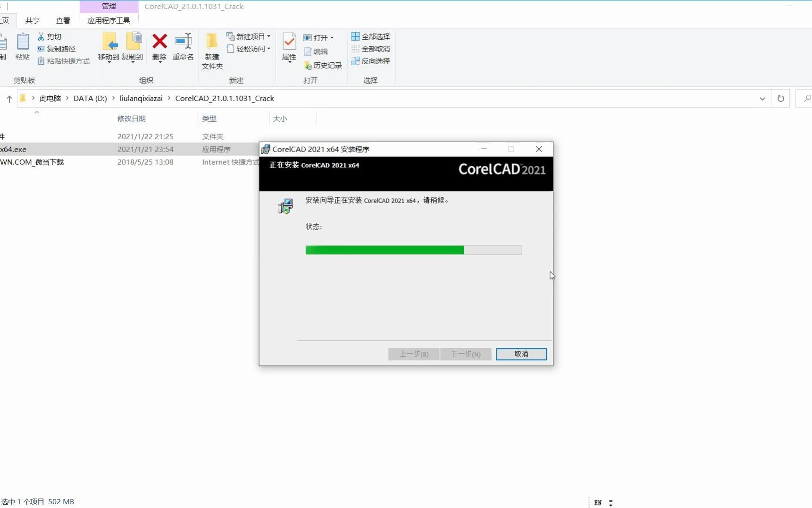Click the search magnifier icon
This screenshot has width=812, height=508.
tap(807, 98)
